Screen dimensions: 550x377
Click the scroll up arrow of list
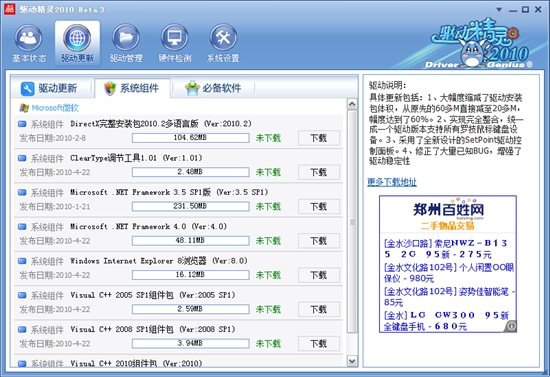tap(352, 104)
